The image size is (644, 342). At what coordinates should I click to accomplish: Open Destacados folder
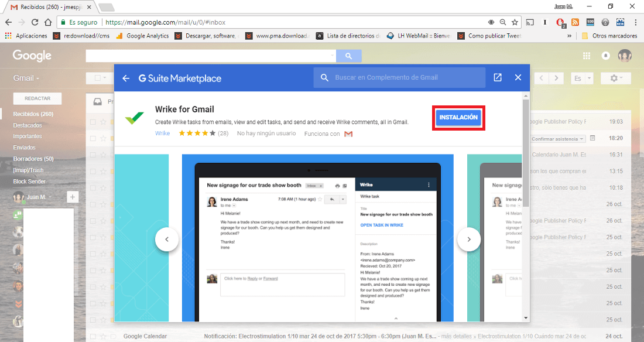(x=28, y=125)
